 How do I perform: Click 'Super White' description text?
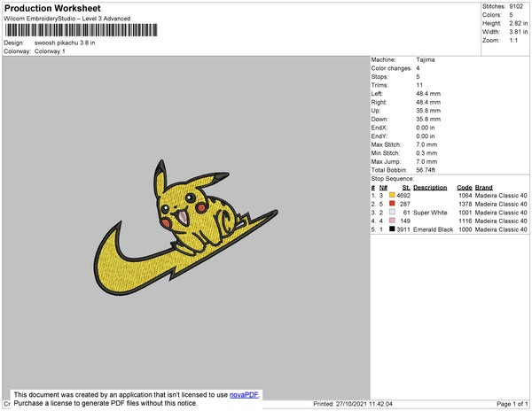[x=430, y=213]
